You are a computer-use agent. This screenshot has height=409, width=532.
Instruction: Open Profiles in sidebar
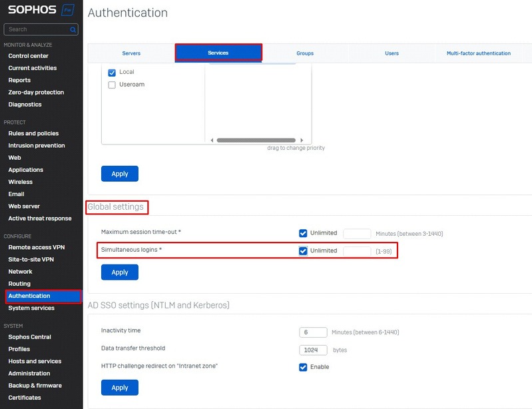click(19, 349)
